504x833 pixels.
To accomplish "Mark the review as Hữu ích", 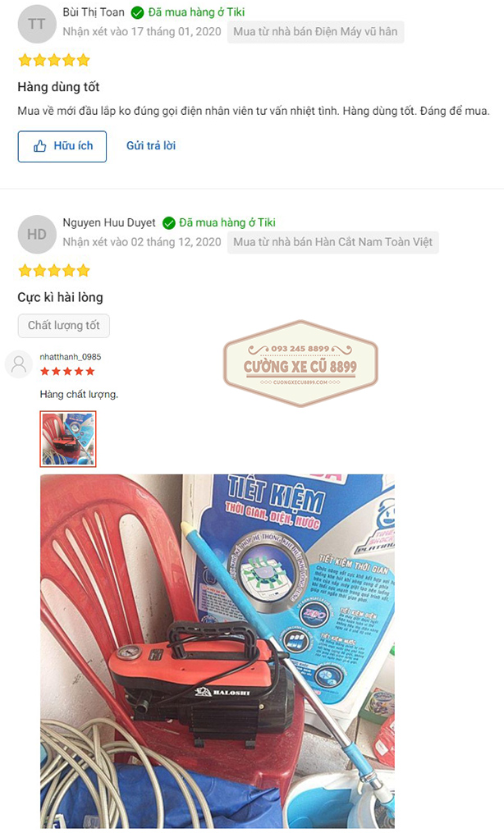I will [x=62, y=146].
